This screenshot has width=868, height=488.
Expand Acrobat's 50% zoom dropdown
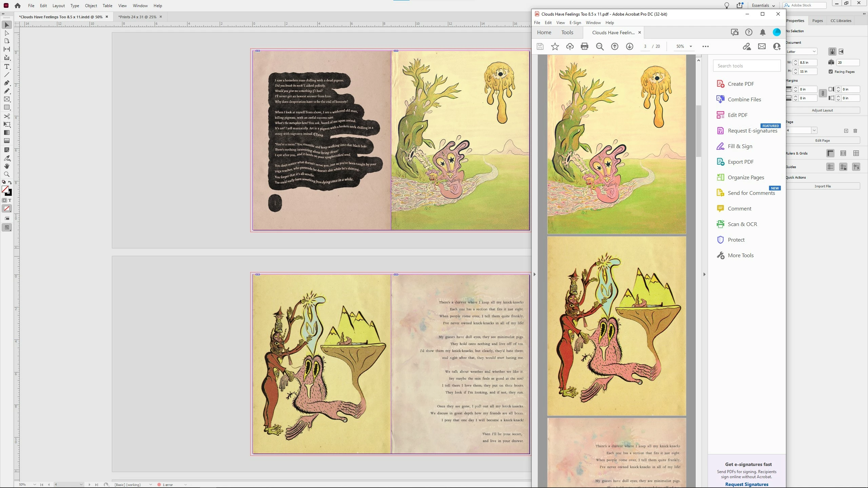pos(691,46)
